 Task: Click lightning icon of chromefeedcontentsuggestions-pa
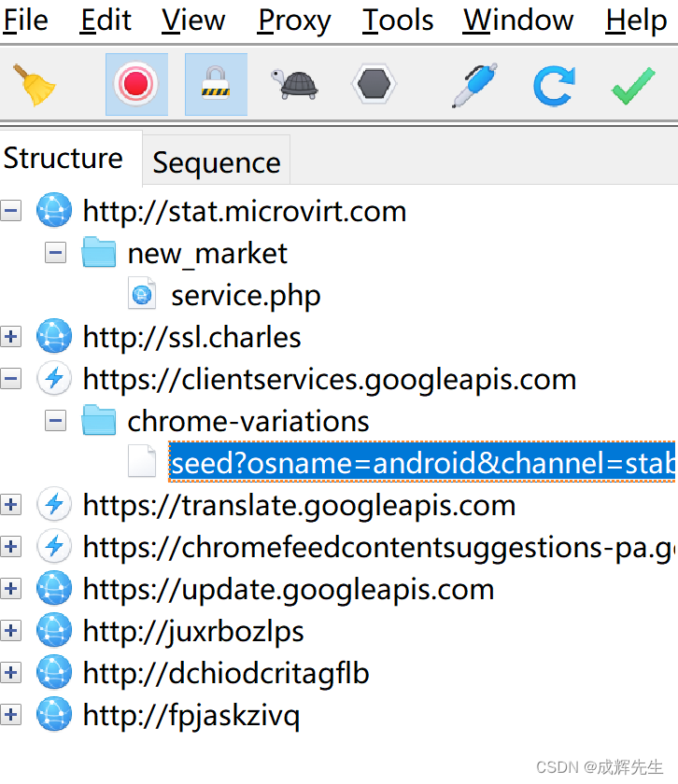54,546
